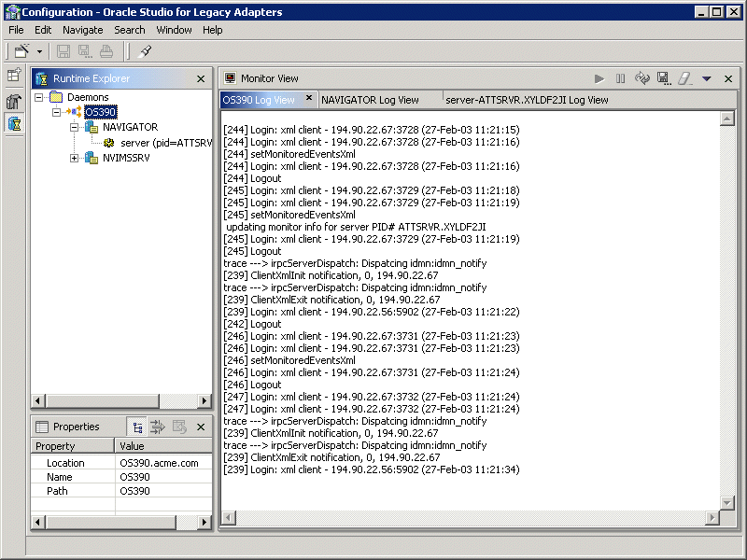Click Properties panel horizontal scrollbar thumb
Image resolution: width=747 pixels, height=560 pixels.
(111, 523)
